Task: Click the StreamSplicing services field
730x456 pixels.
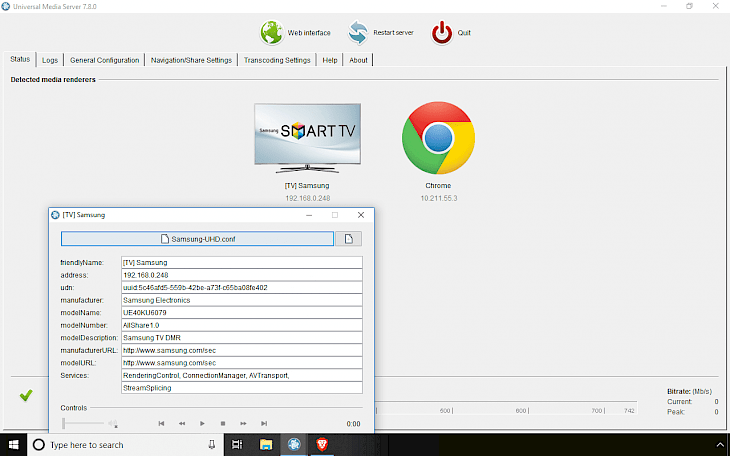Action: (x=242, y=388)
